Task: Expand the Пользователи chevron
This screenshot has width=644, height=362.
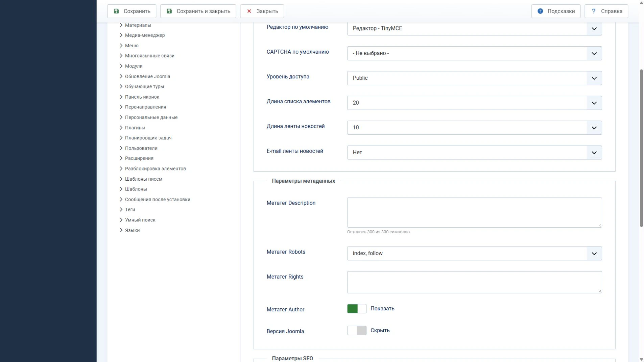Action: [x=121, y=148]
